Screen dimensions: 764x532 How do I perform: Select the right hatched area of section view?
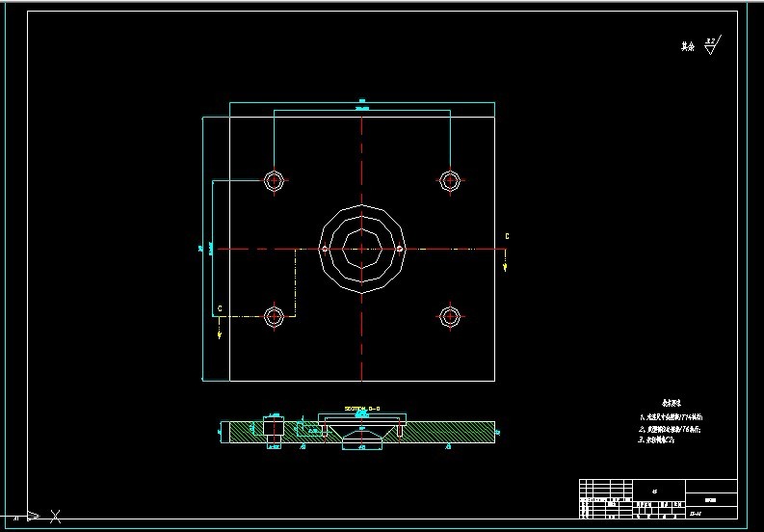[x=448, y=432]
